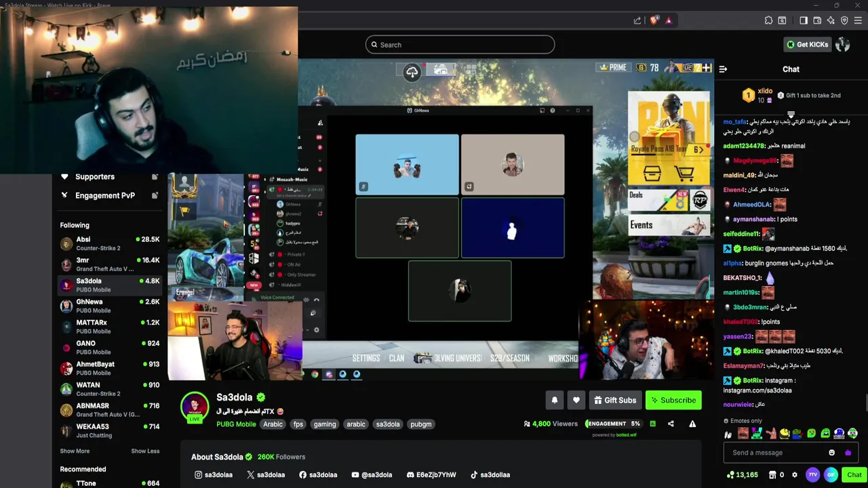
Task: Click the green Subscribe button
Action: coord(673,401)
